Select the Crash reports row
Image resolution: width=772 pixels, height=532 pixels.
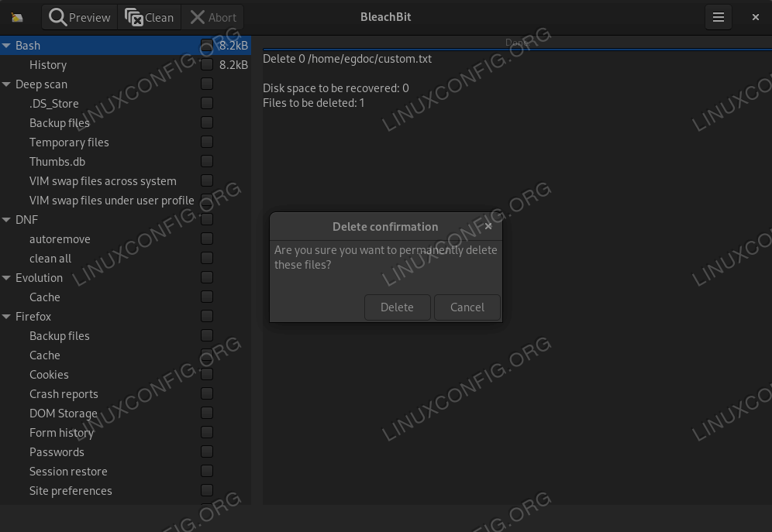[x=126, y=394]
